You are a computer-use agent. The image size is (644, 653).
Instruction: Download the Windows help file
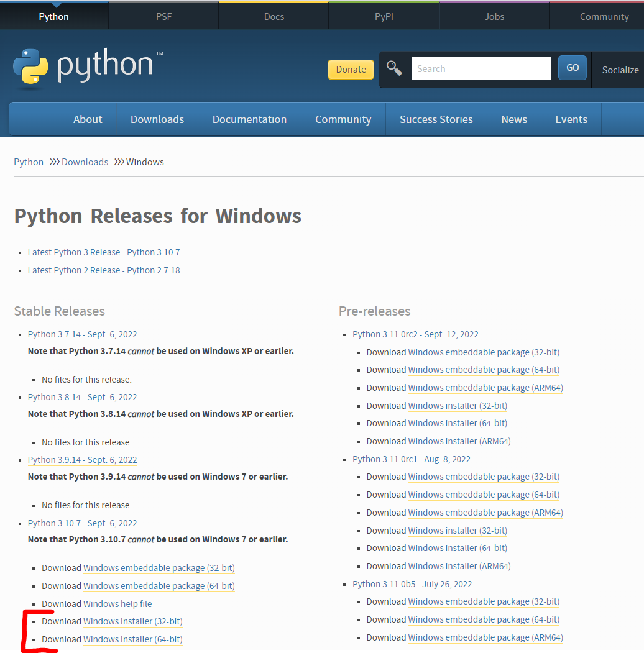117,604
